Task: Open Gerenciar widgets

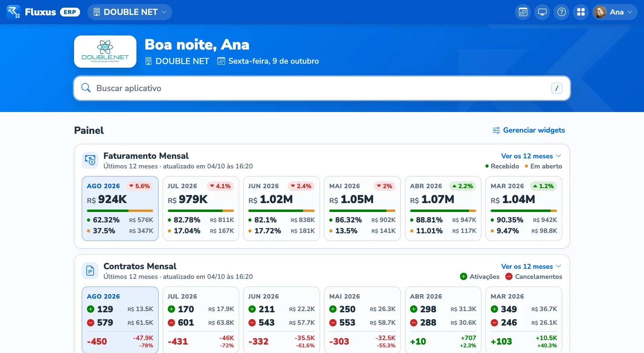Action: [528, 130]
